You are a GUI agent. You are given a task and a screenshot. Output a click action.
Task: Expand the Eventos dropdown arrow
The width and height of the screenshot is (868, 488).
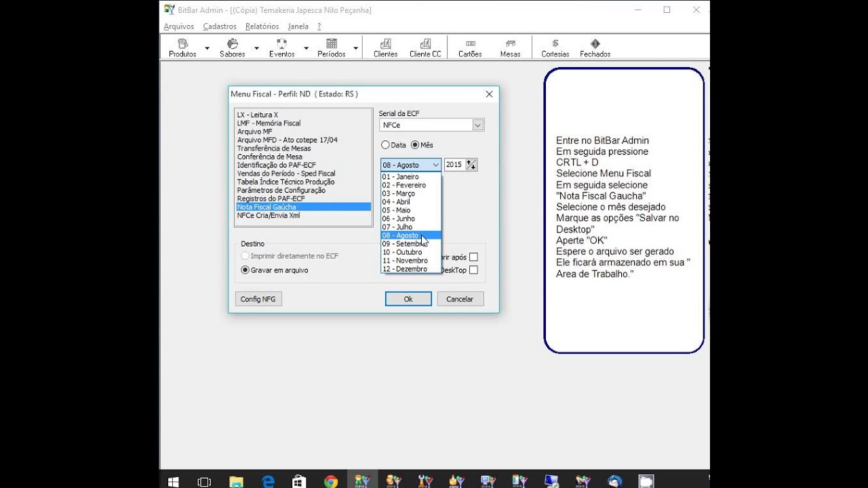(x=306, y=48)
